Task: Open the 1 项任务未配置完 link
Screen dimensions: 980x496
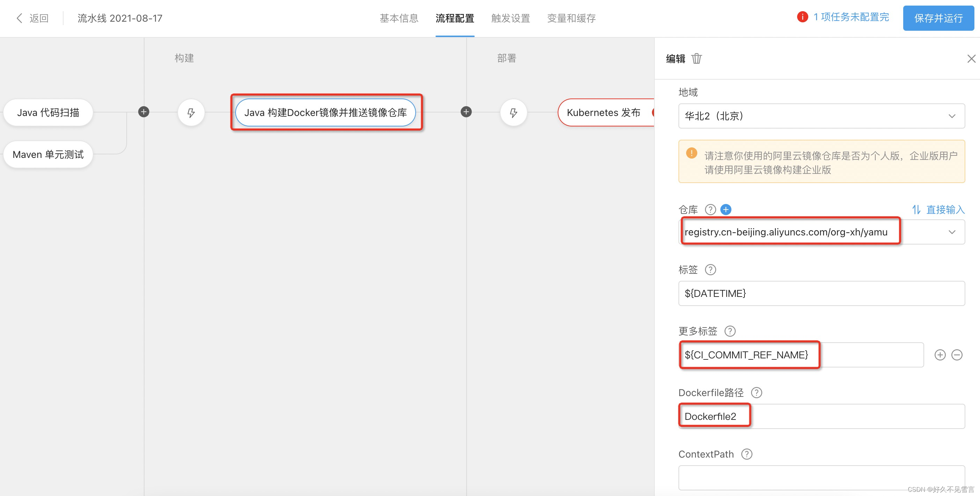Action: 851,17
